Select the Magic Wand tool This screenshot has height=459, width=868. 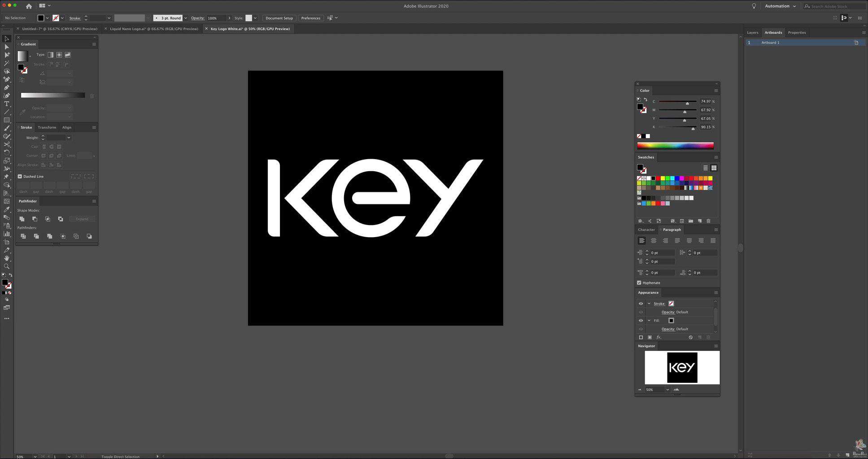[7, 63]
